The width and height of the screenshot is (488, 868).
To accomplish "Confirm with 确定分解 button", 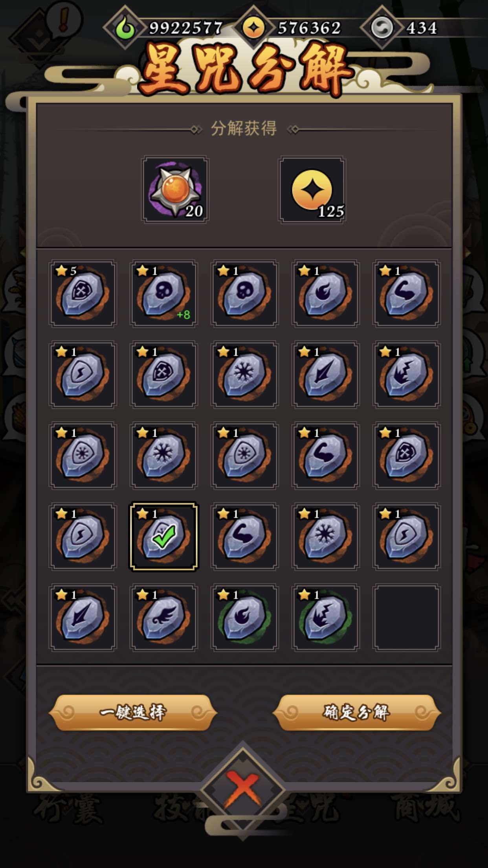I will [356, 712].
